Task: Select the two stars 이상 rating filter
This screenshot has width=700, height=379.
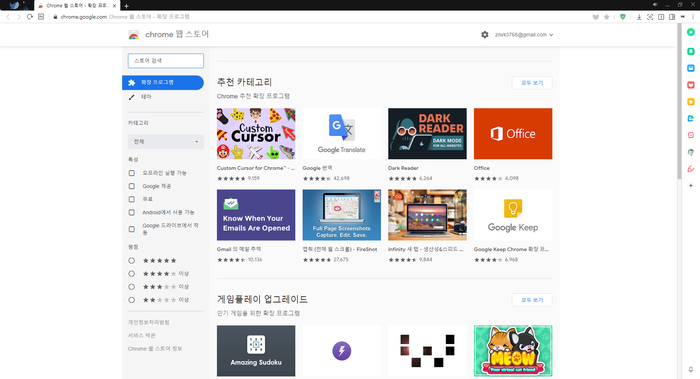Action: click(x=132, y=300)
